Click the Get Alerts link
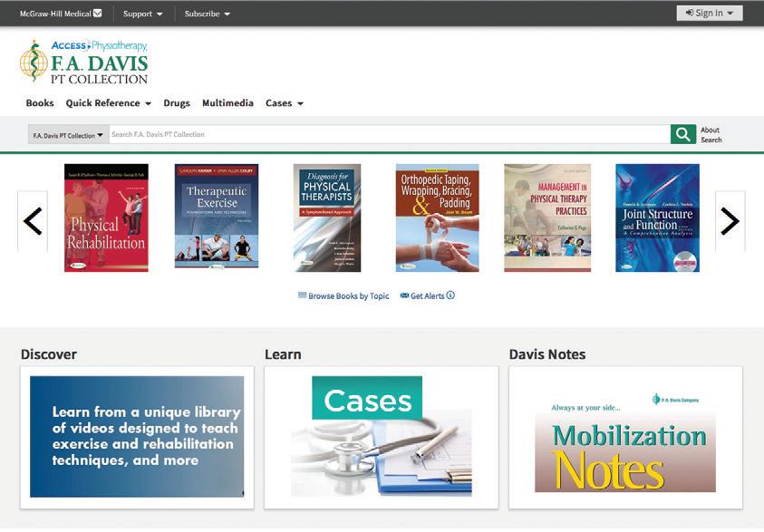The image size is (764, 532). pyautogui.click(x=422, y=295)
